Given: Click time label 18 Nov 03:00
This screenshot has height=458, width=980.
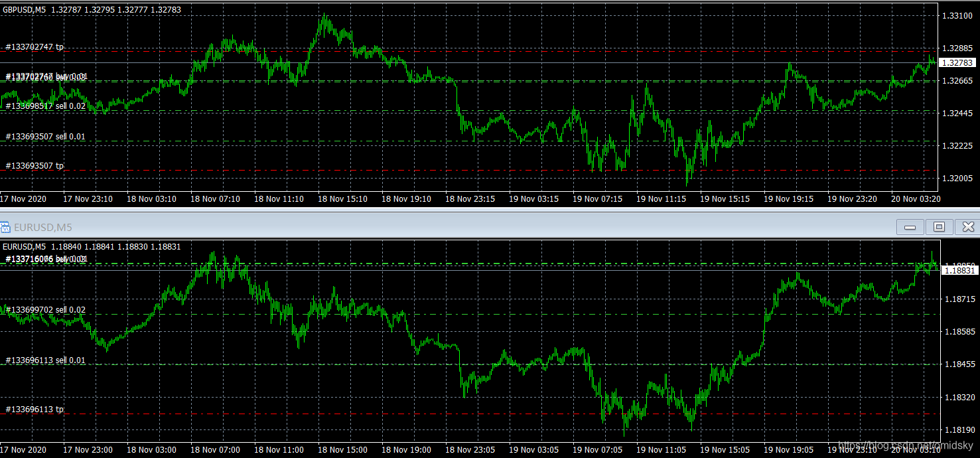Looking at the screenshot, I should 151,450.
